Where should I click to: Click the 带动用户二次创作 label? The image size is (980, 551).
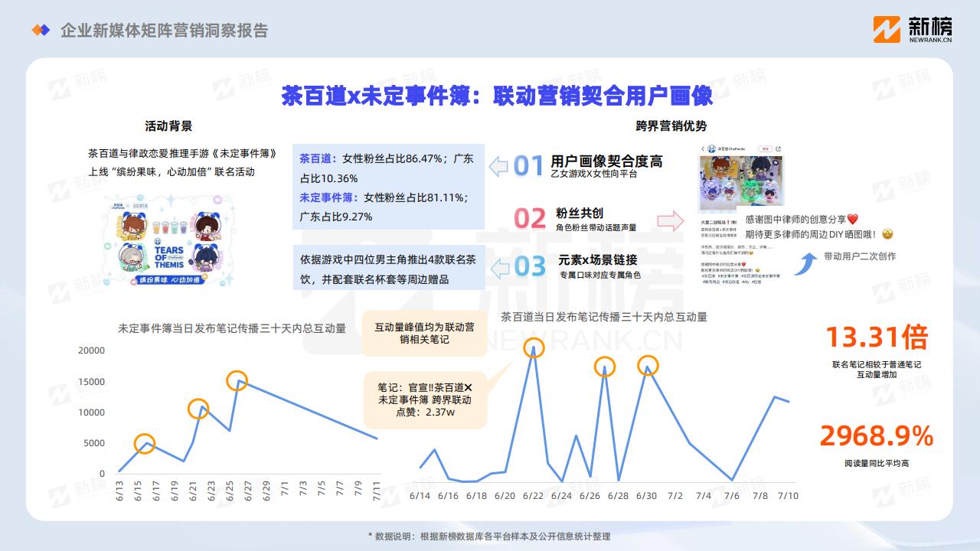point(859,256)
